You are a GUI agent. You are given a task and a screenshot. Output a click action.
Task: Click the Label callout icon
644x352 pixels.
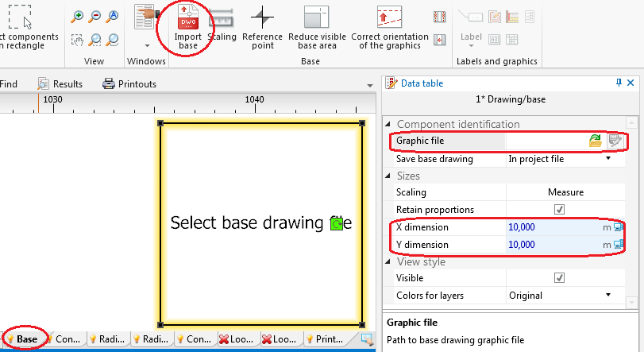471,17
